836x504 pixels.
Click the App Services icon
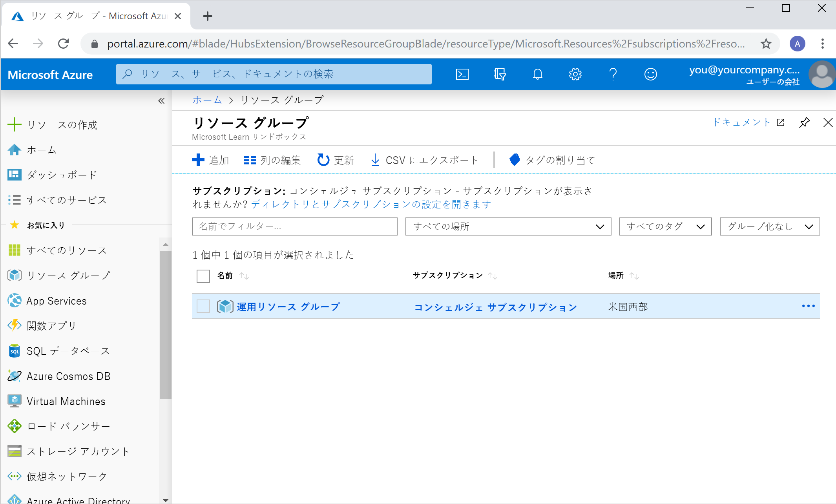point(15,300)
